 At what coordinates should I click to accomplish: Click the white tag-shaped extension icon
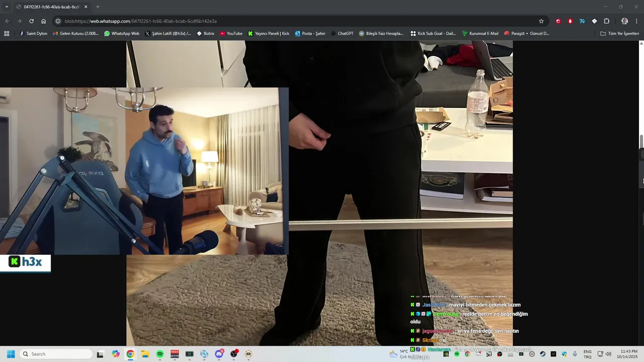[594, 21]
